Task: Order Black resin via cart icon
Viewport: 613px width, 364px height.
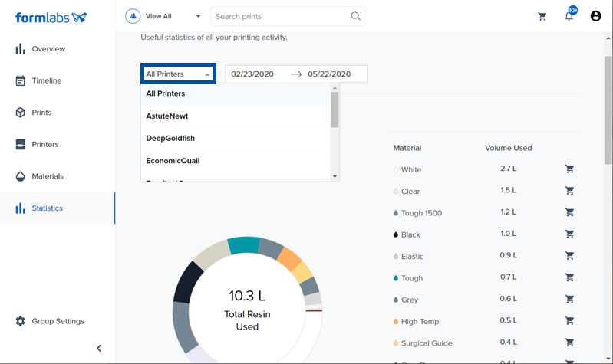Action: 569,234
